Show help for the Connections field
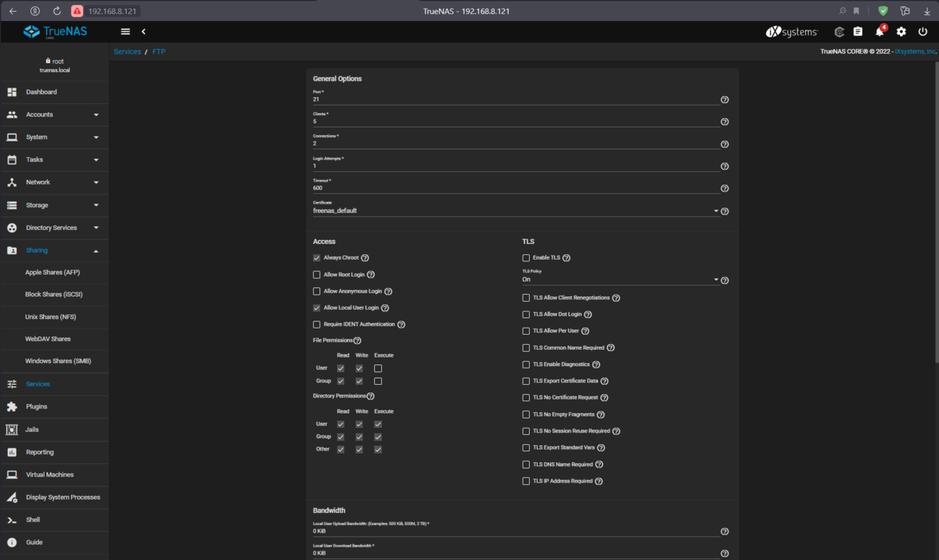Image resolution: width=939 pixels, height=560 pixels. (x=725, y=144)
